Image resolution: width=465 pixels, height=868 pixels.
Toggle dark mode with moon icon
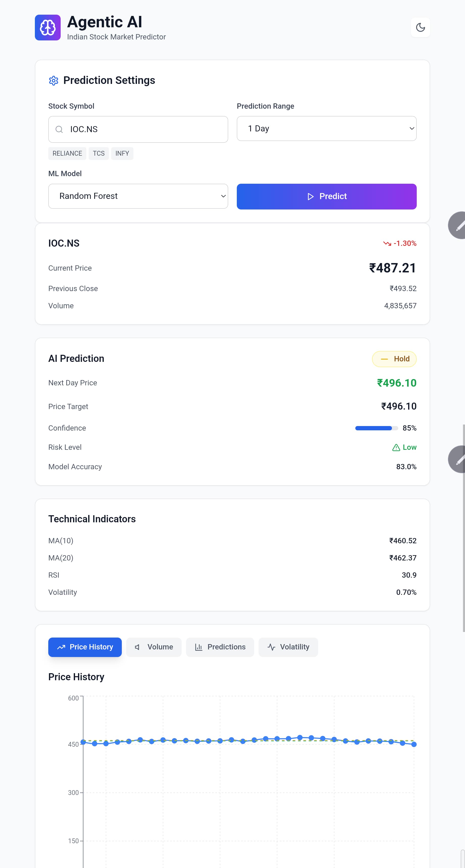click(420, 27)
